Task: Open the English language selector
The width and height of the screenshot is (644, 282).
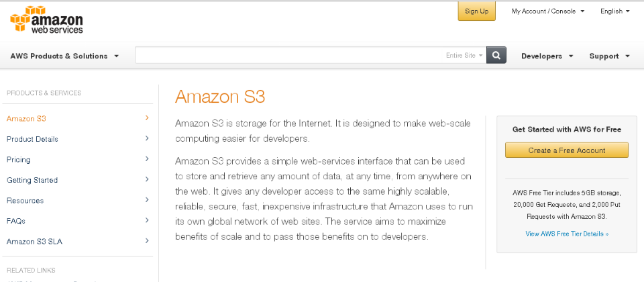Action: click(615, 11)
